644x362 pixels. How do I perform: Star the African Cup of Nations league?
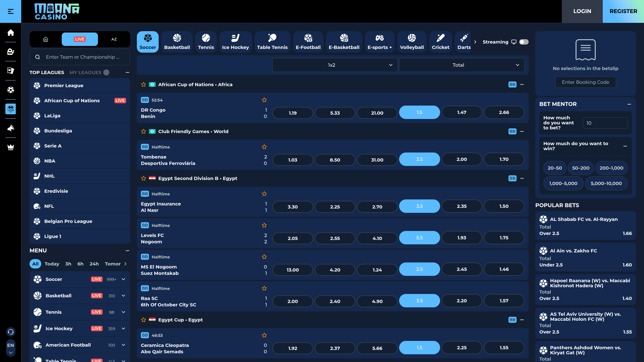pyautogui.click(x=144, y=84)
